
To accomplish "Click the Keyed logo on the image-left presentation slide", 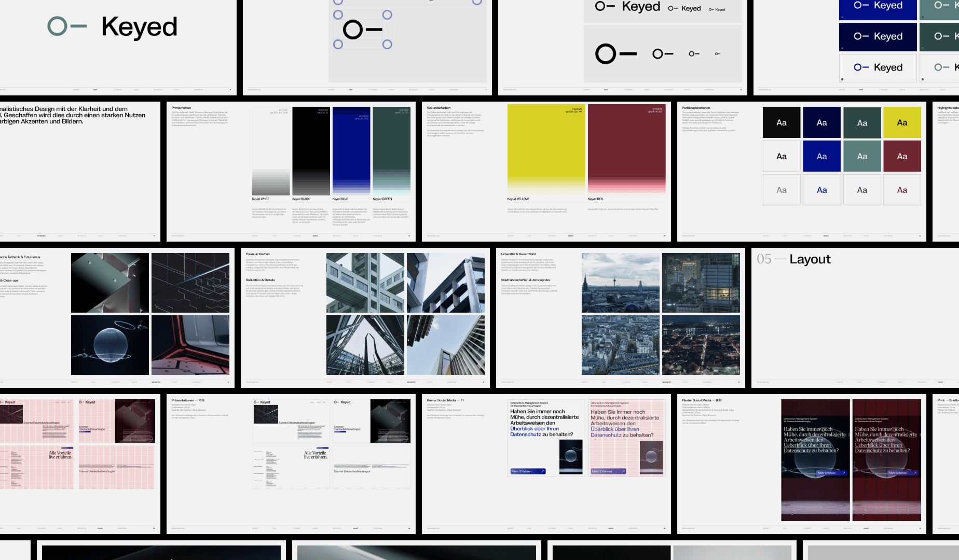I will [262, 402].
